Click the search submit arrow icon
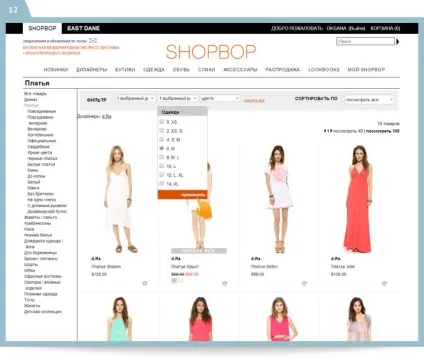424x360 pixels. (x=397, y=42)
